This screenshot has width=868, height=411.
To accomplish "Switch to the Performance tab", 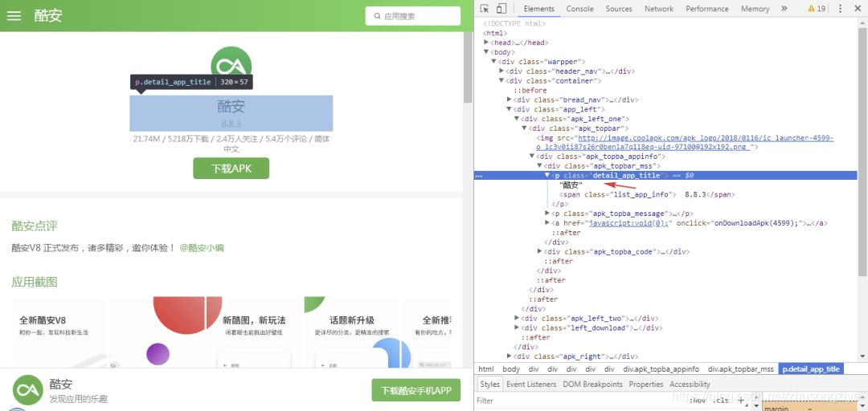I will click(707, 9).
